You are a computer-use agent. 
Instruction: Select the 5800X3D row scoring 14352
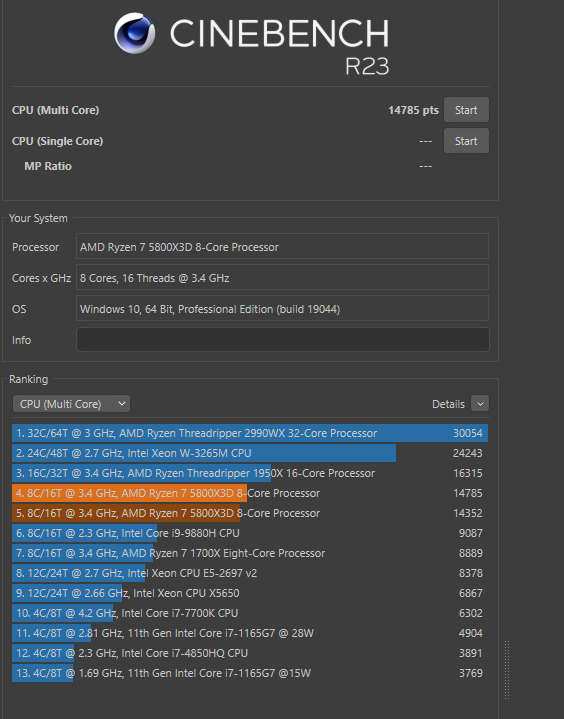(250, 513)
